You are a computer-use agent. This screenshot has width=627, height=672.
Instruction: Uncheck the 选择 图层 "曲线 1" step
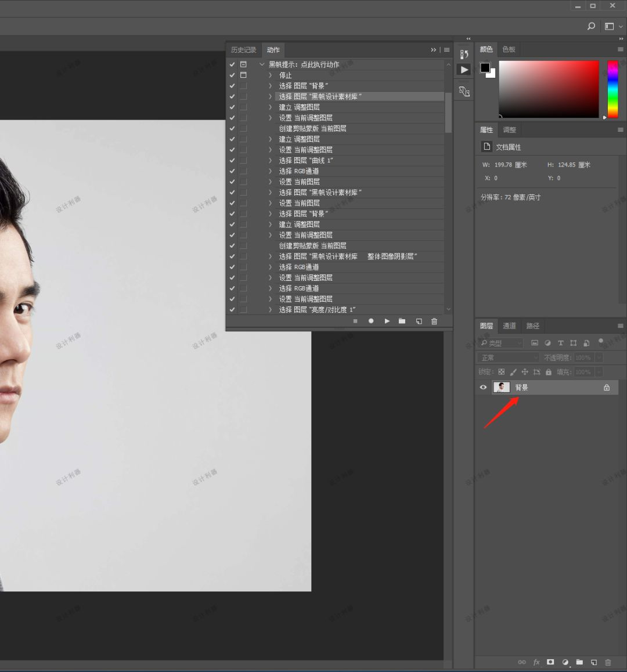coord(232,160)
